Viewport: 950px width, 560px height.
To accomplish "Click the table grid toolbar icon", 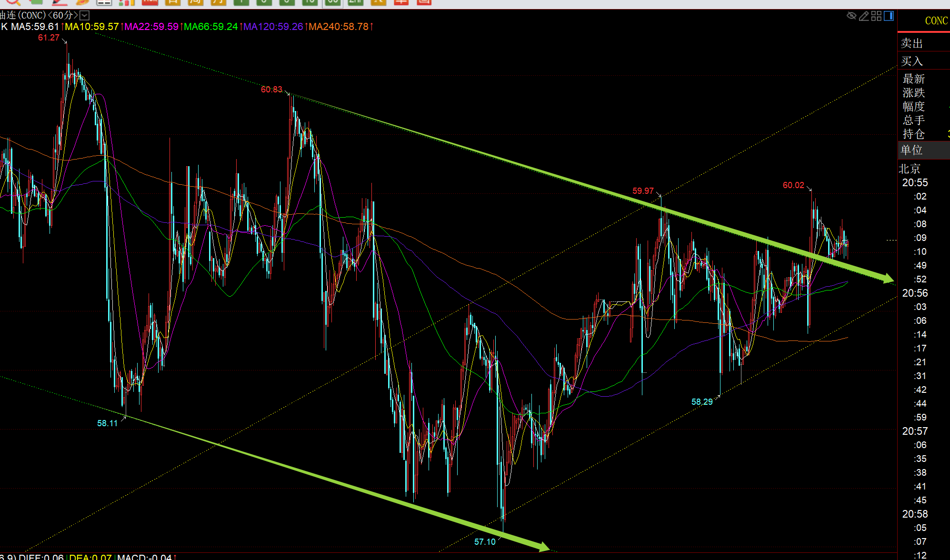I will tap(104, 2).
